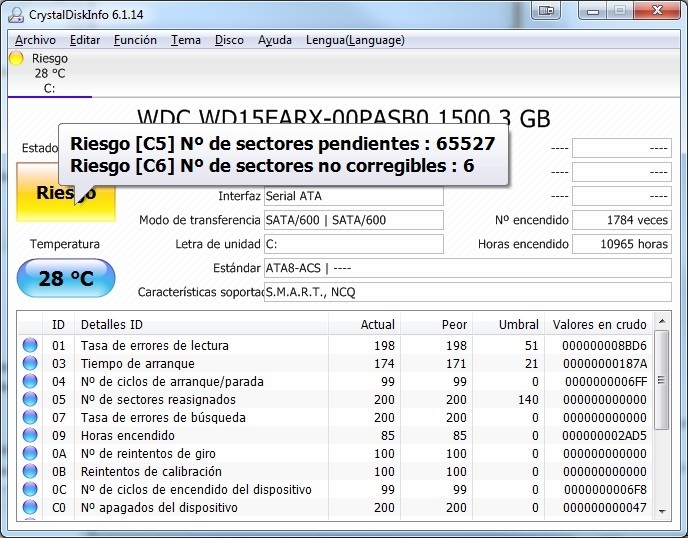Click the blue status icon for attribute 0B

(30, 471)
